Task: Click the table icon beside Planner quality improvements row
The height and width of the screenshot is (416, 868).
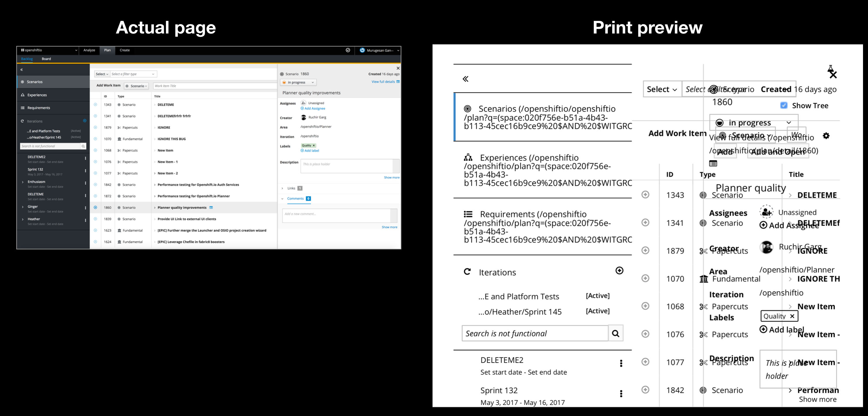Action: click(x=211, y=207)
